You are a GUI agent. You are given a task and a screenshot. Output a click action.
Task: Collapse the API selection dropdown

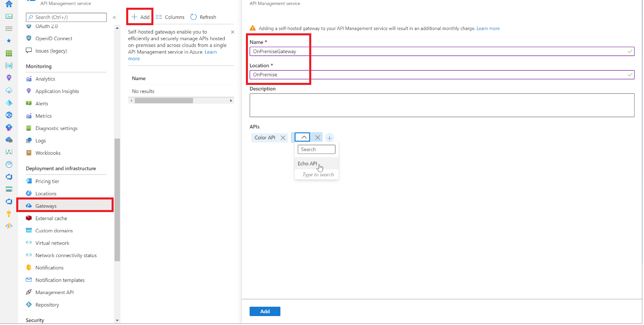click(303, 137)
